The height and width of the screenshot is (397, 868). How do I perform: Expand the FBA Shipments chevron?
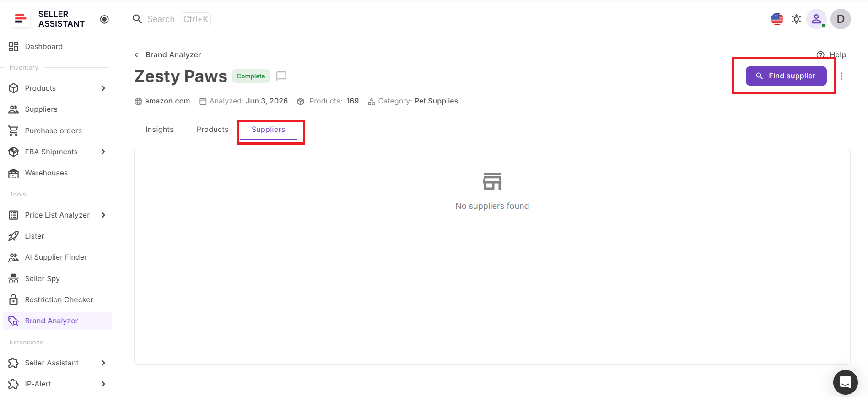[103, 152]
